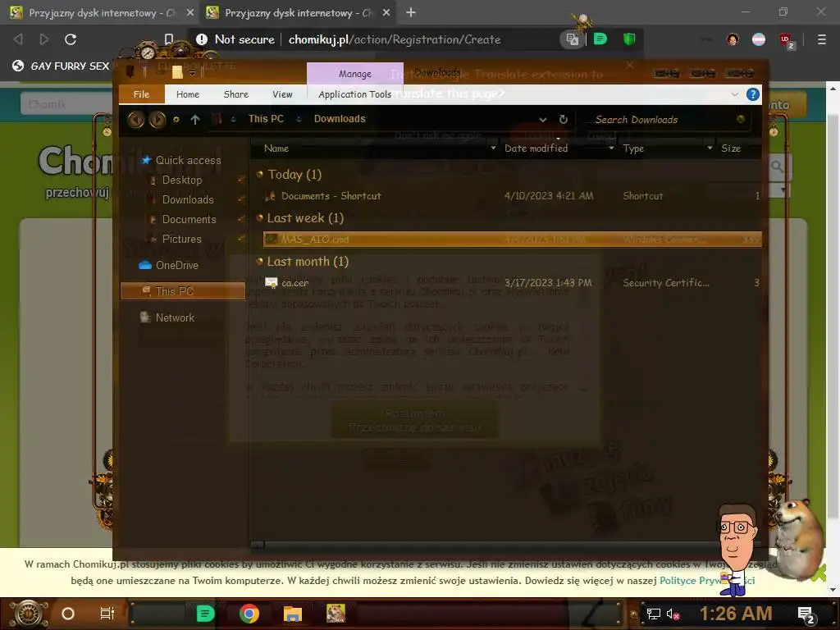This screenshot has width=840, height=630.
Task: Open the Date modified column dropdown
Action: 611,148
